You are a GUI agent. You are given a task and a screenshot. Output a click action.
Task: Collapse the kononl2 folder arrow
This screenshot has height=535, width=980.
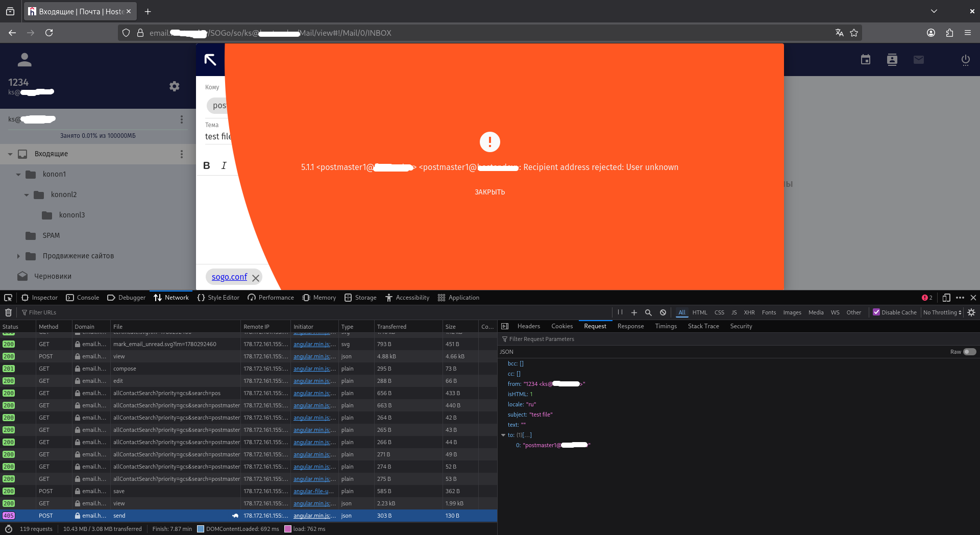[27, 195]
